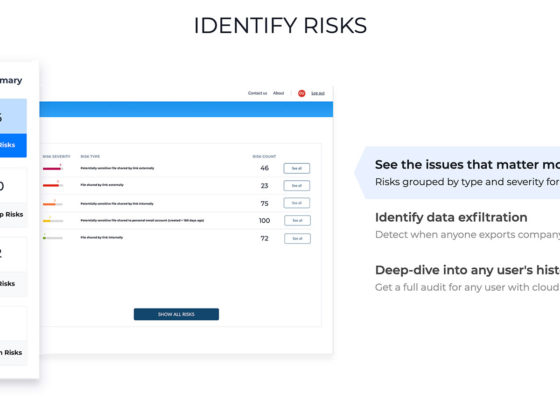Open the Contact us link
Screen dimensions: 560x420
[258, 93]
